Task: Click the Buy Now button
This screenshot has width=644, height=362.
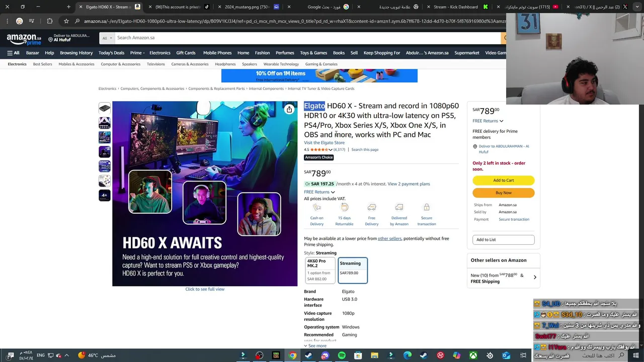Action: [503, 193]
